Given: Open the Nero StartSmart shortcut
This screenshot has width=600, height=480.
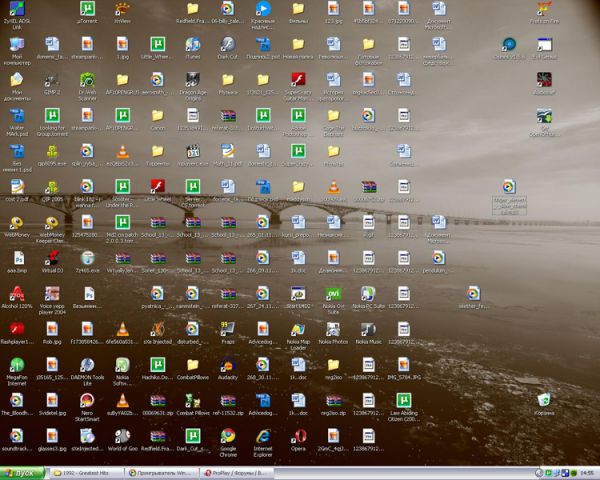Looking at the screenshot, I should pos(86,400).
